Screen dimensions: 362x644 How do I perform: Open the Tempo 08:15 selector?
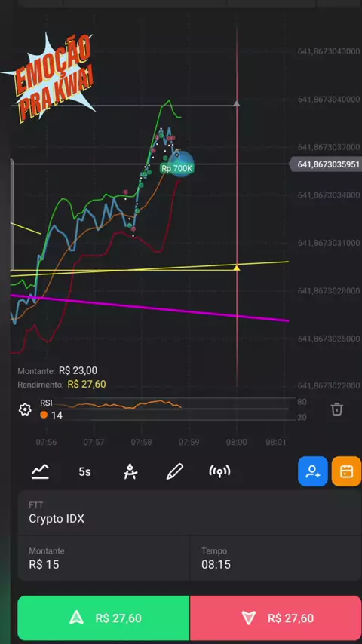276,559
